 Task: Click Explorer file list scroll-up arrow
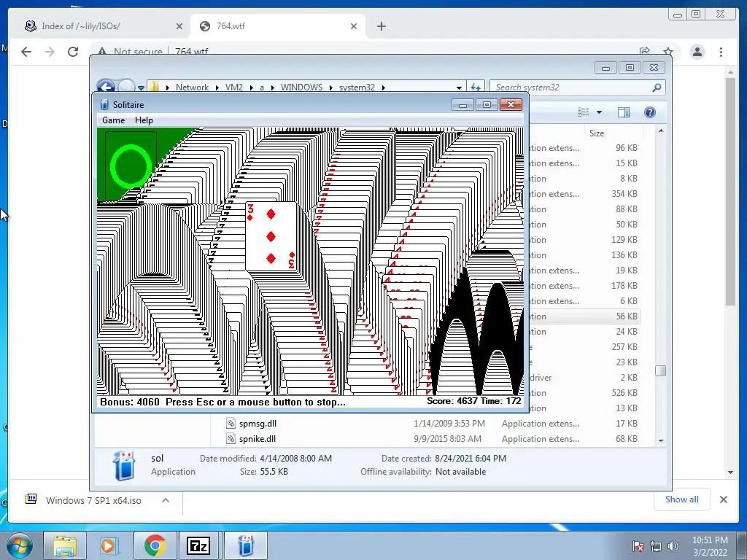(661, 131)
